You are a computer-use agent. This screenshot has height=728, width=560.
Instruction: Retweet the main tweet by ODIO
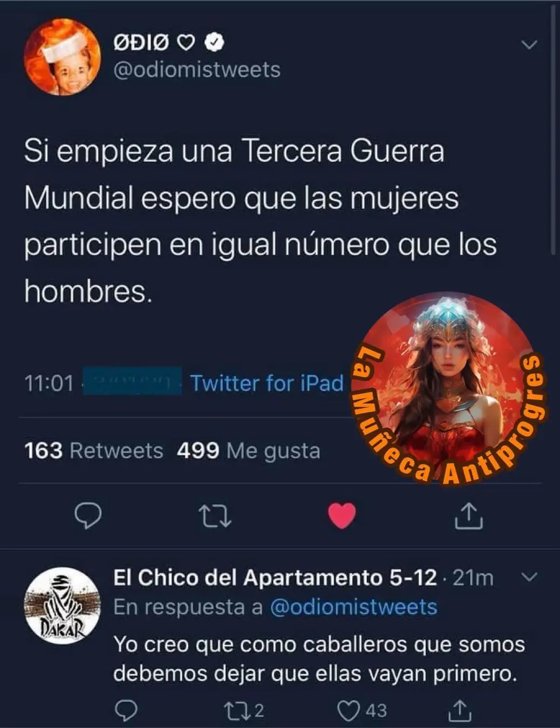pyautogui.click(x=215, y=516)
